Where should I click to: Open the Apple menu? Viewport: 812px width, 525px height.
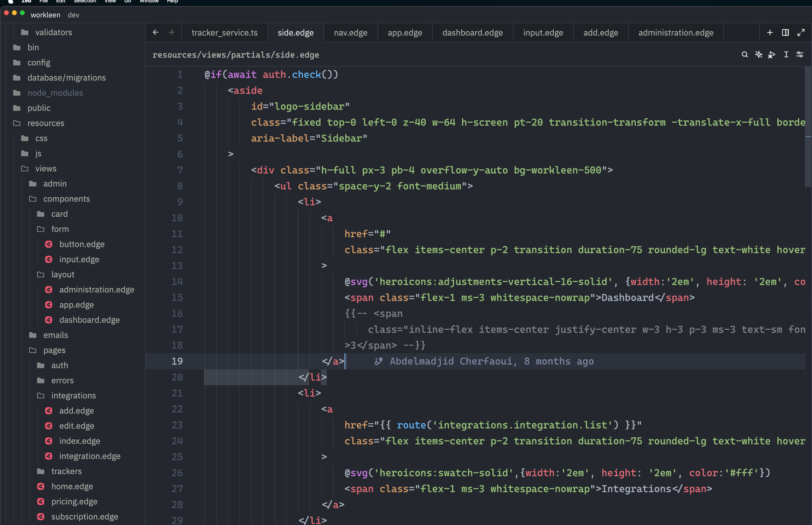point(10,2)
